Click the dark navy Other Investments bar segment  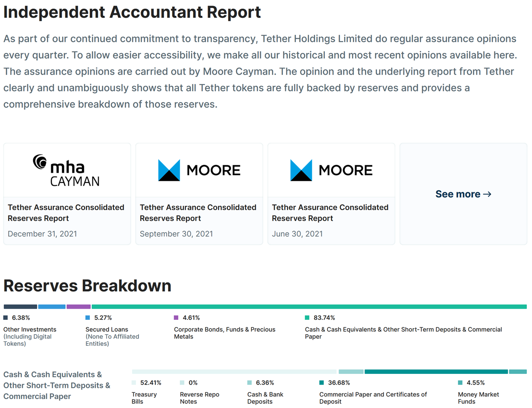(x=20, y=307)
